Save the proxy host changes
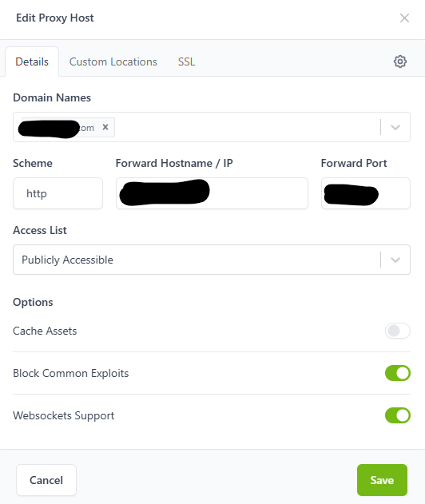Viewport: 425px width, 504px height. pos(382,480)
